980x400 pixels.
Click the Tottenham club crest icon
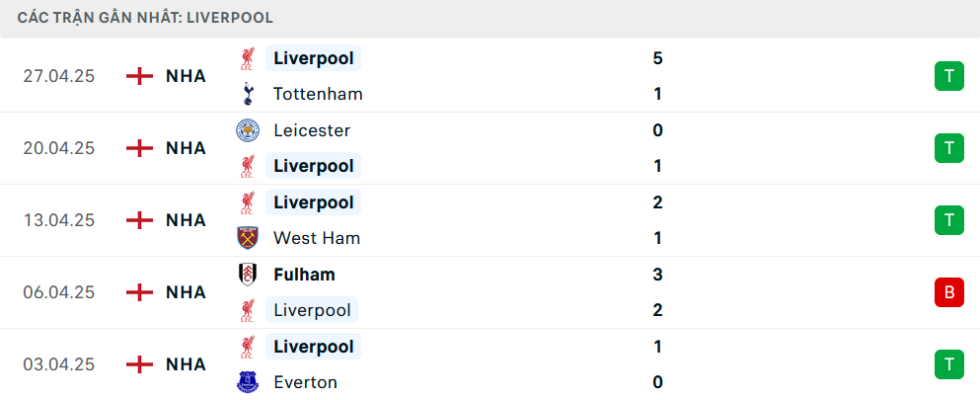pos(247,94)
